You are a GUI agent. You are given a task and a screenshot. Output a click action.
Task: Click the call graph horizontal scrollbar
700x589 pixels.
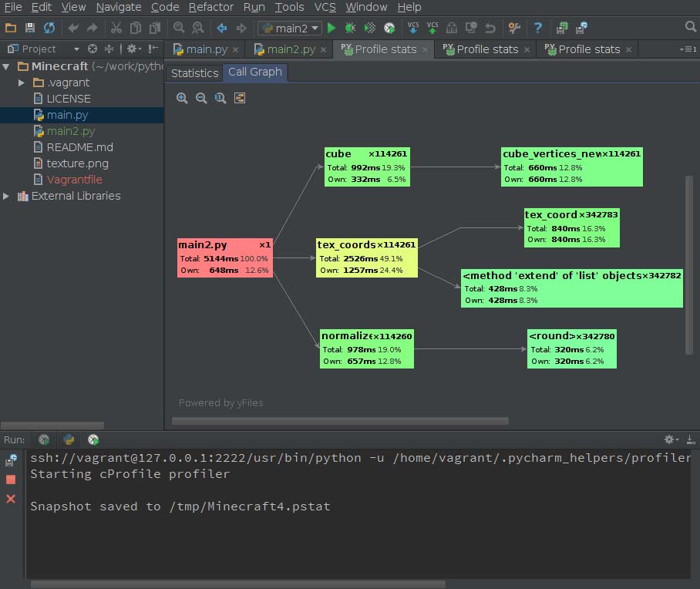340,421
